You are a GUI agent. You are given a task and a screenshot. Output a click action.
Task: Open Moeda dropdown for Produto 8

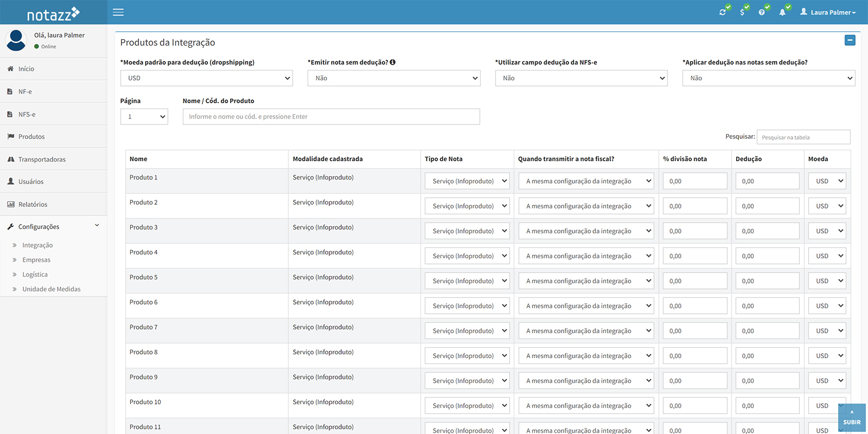click(827, 356)
